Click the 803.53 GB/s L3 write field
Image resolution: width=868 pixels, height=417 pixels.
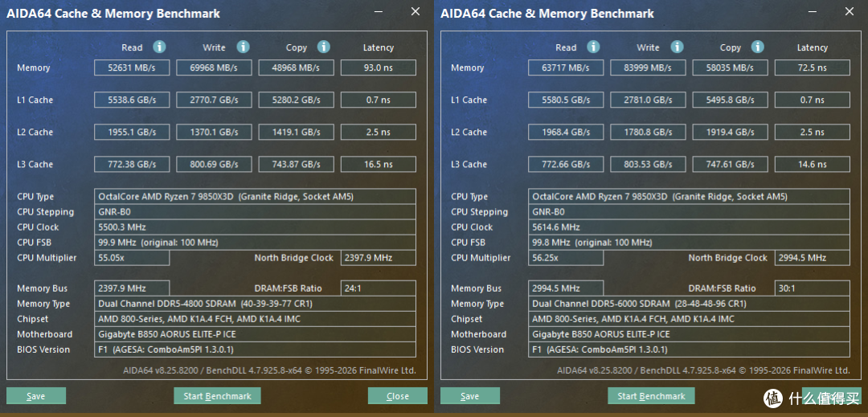tap(649, 164)
